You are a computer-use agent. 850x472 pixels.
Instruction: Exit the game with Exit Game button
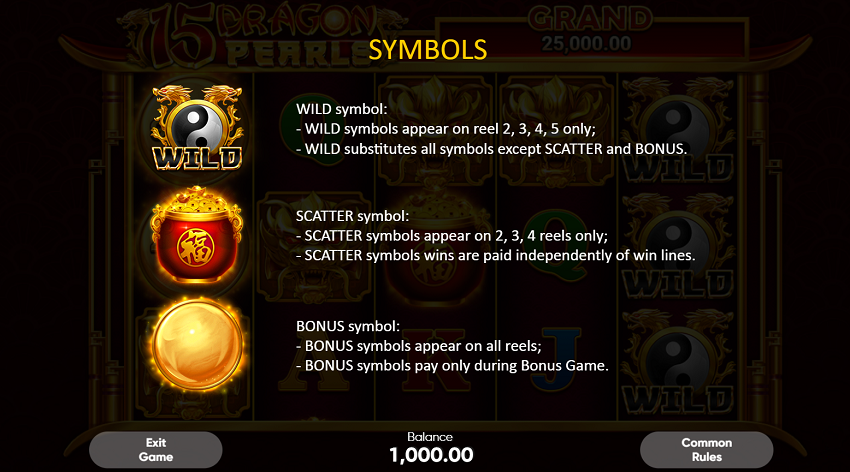[156, 450]
